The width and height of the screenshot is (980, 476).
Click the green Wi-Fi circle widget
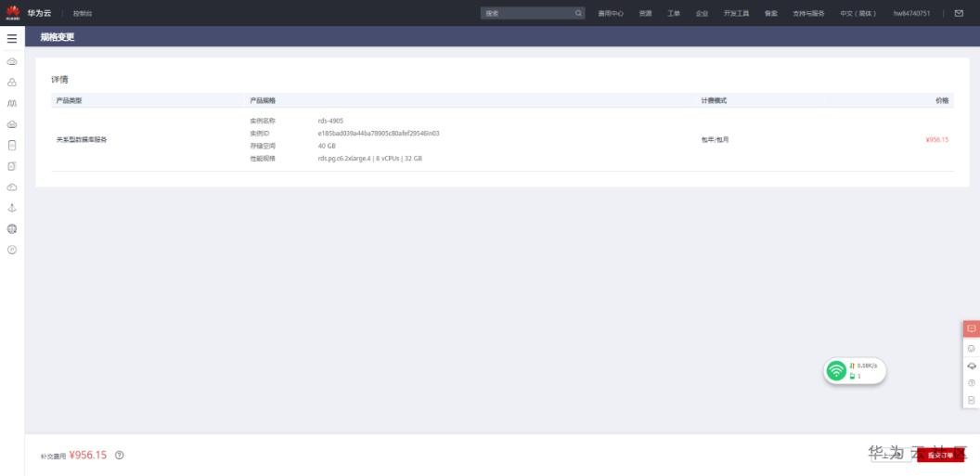tap(836, 371)
